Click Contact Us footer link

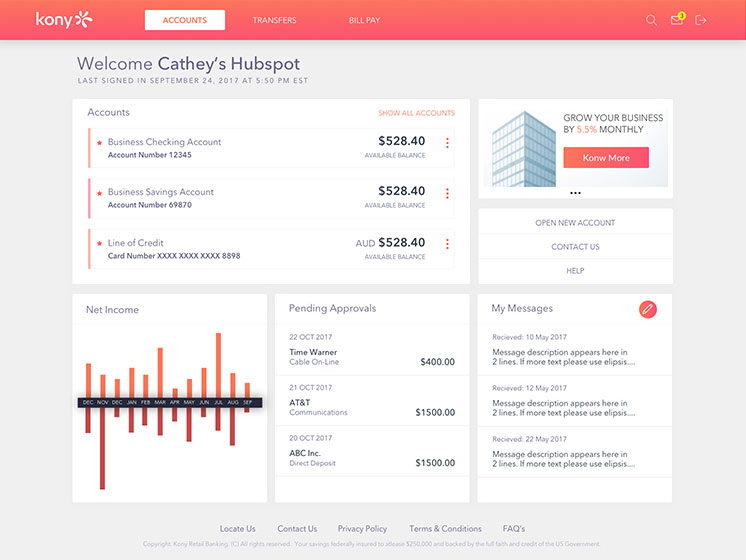(x=297, y=529)
